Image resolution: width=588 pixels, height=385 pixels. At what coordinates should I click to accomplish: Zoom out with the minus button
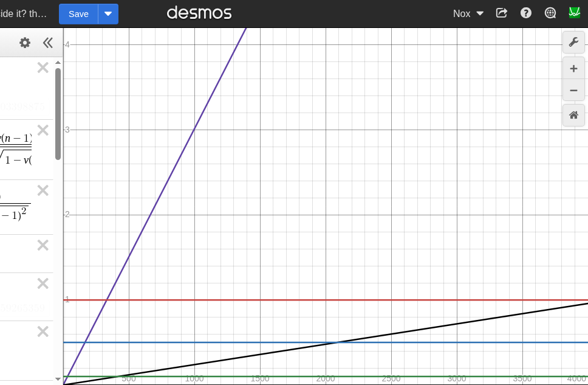[573, 90]
